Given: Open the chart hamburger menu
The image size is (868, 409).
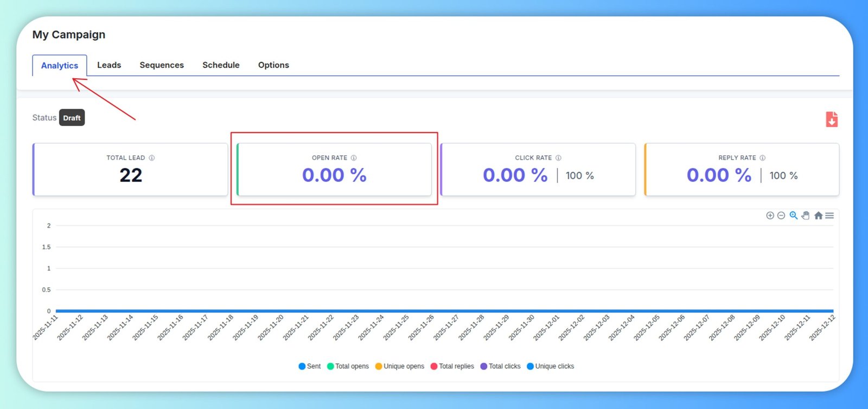Looking at the screenshot, I should [x=829, y=216].
